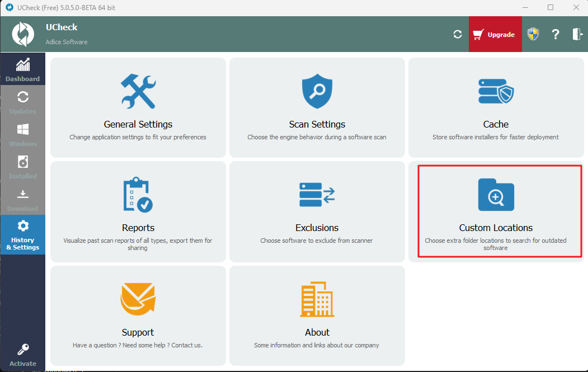The height and width of the screenshot is (372, 588).
Task: Click 'Visualize past scan reports' description
Action: 138,244
